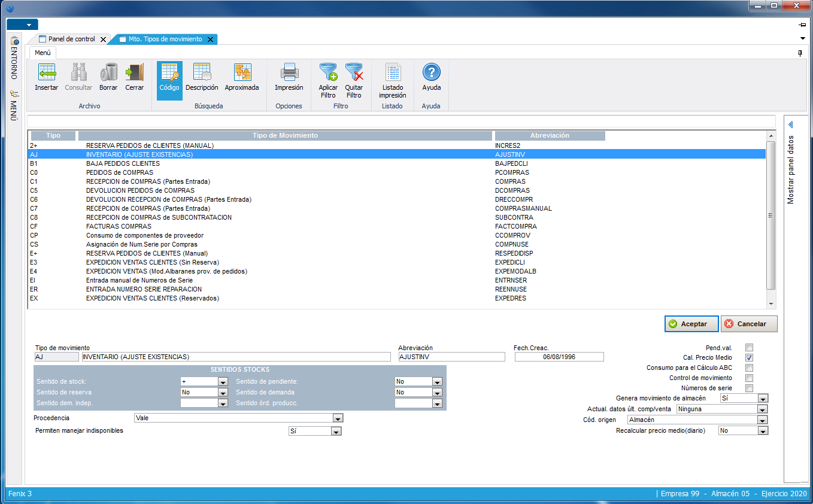Expand the Cód. origen dropdown
Image resolution: width=813 pixels, height=504 pixels.
point(762,420)
